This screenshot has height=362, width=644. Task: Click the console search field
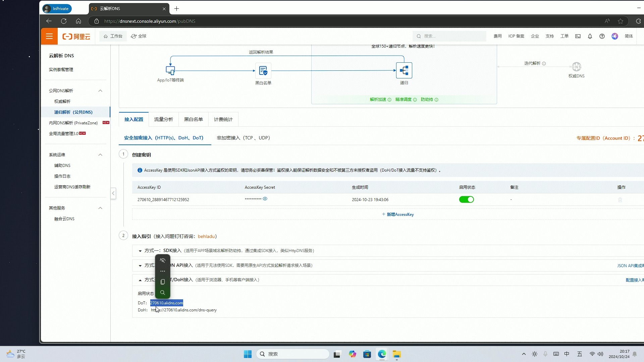449,36
